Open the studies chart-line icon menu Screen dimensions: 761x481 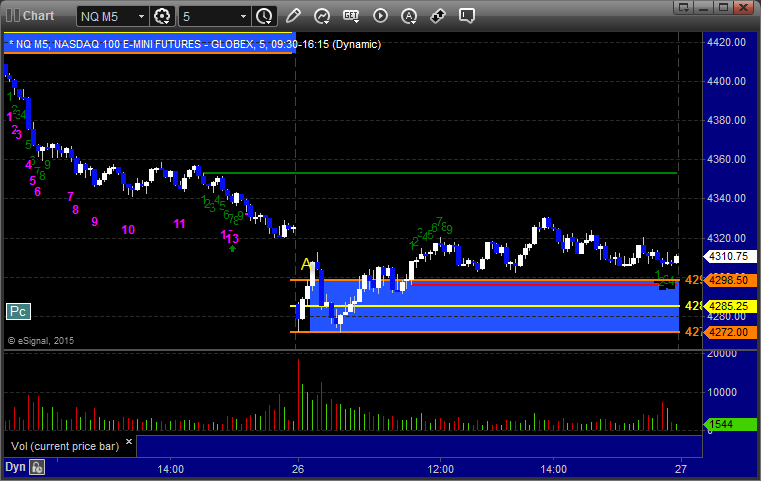[322, 16]
